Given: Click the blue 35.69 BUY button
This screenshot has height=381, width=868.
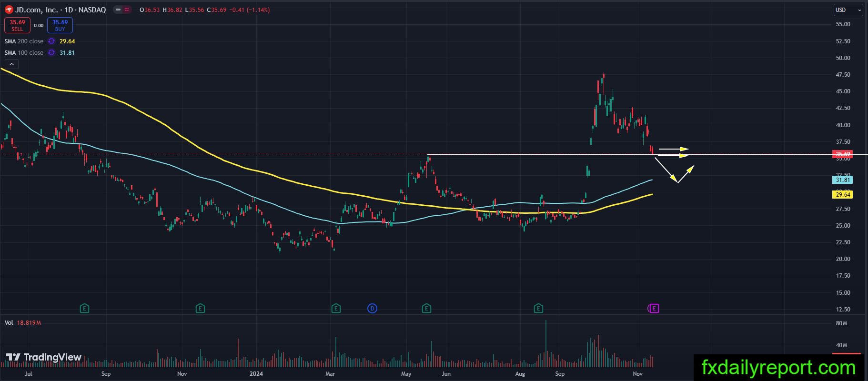Looking at the screenshot, I should (60, 25).
